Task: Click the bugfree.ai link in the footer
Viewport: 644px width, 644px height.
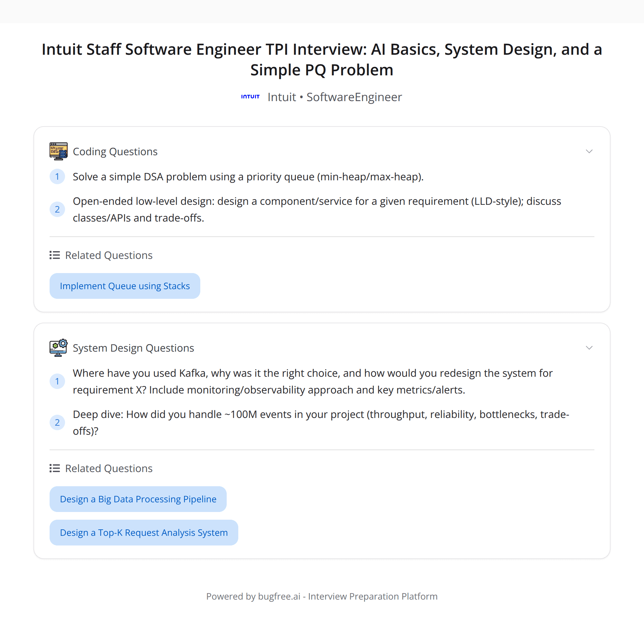Action: [x=279, y=596]
